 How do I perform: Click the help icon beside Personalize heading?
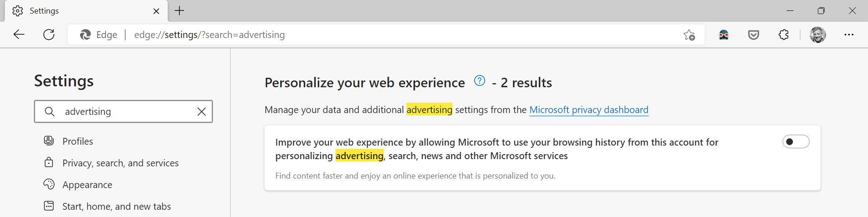click(479, 81)
